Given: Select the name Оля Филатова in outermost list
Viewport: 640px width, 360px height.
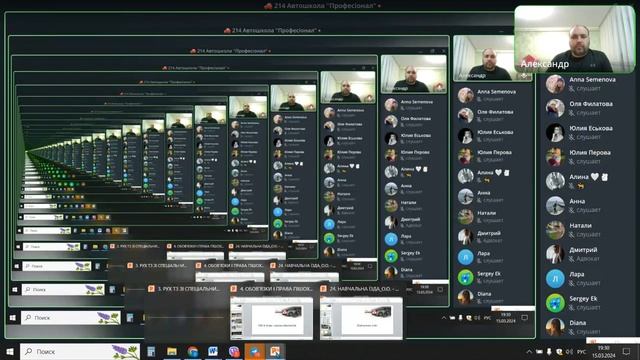Looking at the screenshot, I should pos(591,104).
